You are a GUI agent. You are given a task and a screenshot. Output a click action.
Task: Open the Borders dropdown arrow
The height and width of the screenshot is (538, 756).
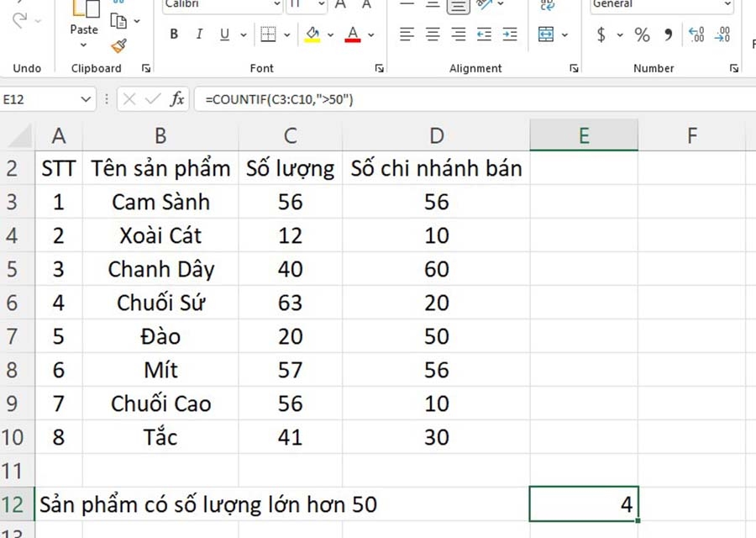pos(287,34)
